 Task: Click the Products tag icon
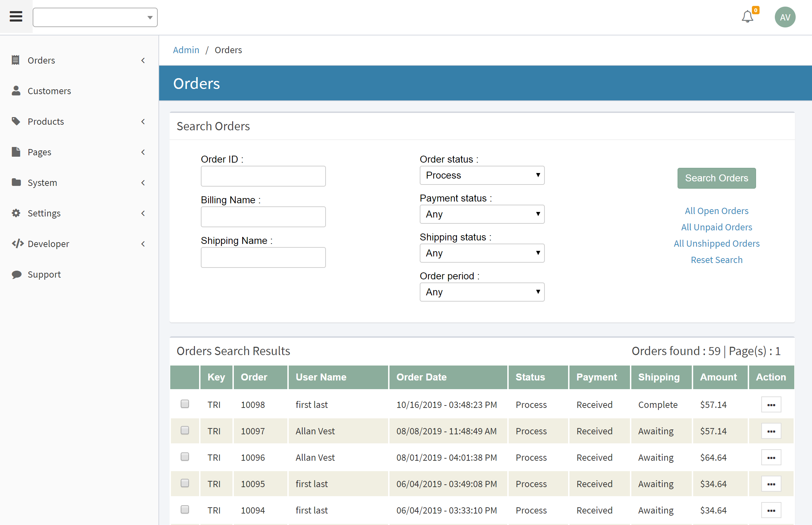16,121
